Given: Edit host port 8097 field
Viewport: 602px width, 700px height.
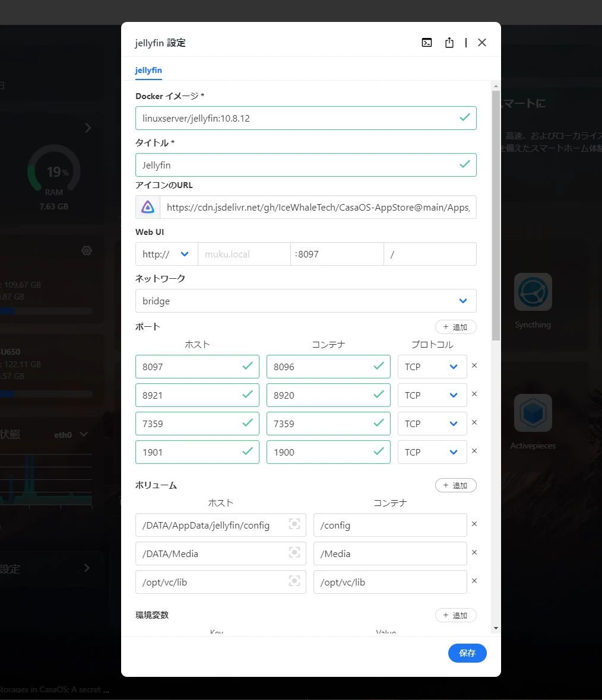Looking at the screenshot, I should point(197,367).
